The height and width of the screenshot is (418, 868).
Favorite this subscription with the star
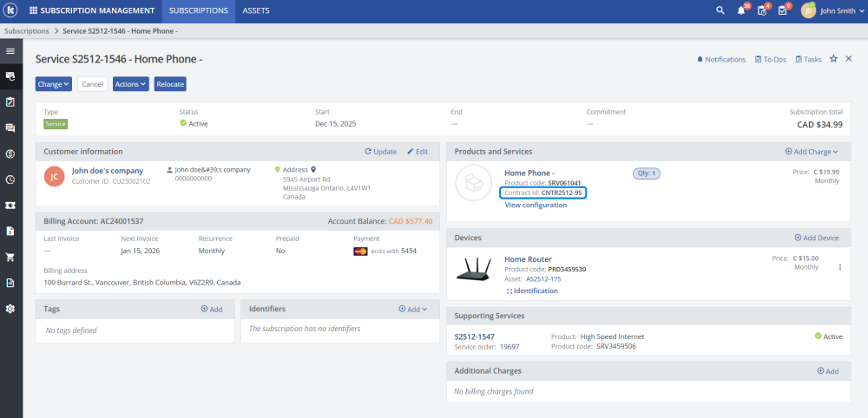pyautogui.click(x=833, y=59)
